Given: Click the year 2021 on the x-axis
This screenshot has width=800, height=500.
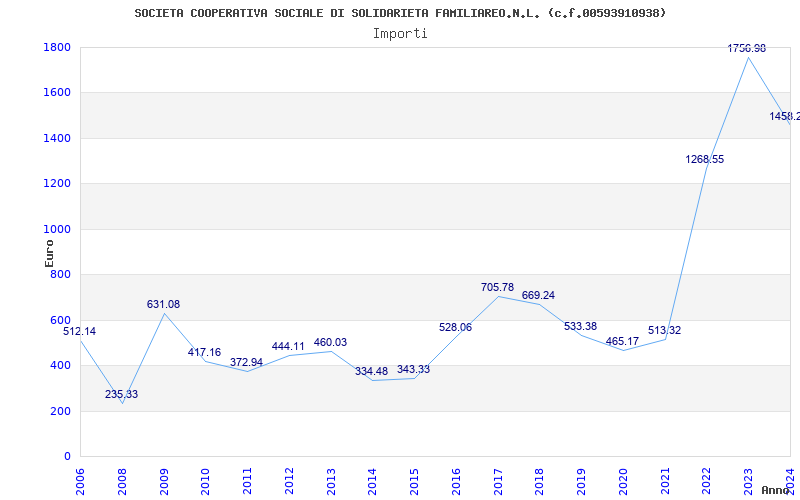Looking at the screenshot, I should pyautogui.click(x=665, y=482).
